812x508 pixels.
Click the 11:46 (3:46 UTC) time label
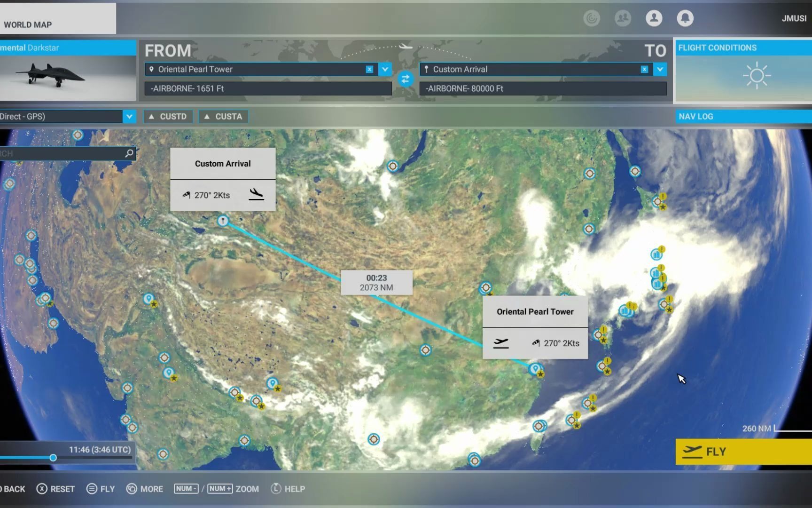pos(100,450)
